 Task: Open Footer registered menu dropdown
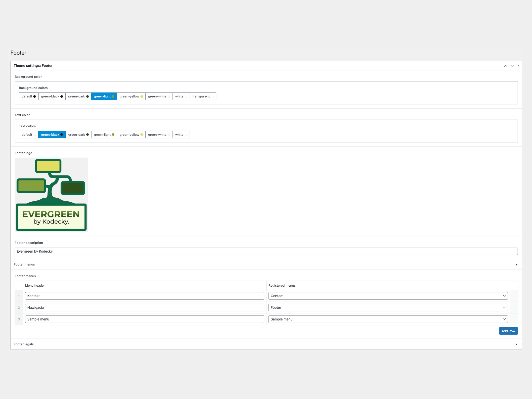tap(388, 308)
